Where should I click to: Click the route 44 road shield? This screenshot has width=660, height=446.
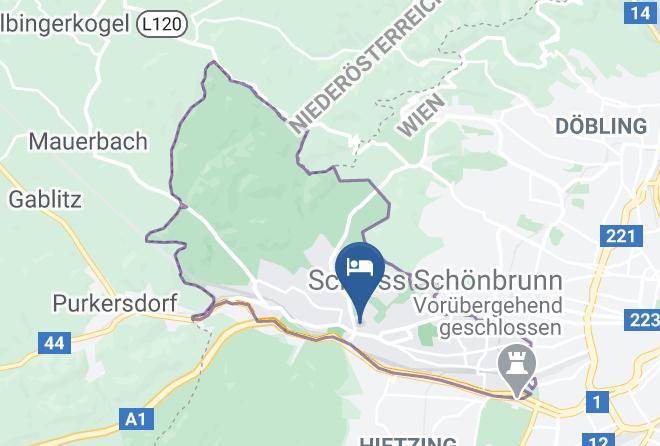pos(54,343)
